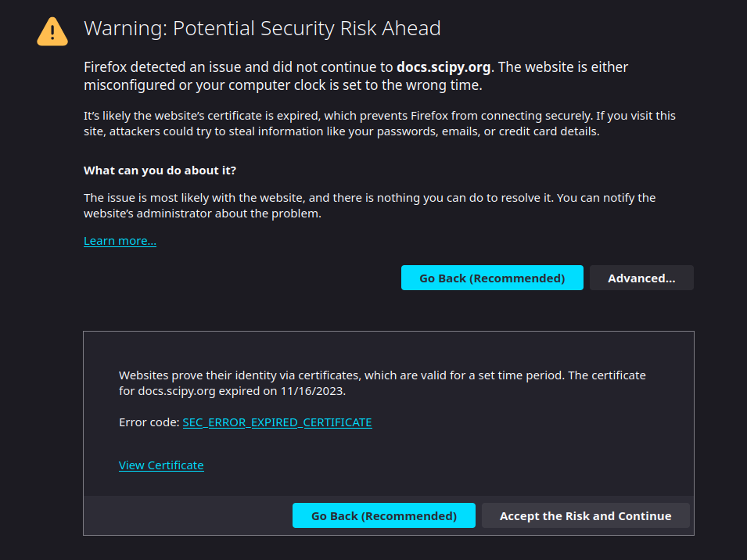Collapse the Advanced... details panel
747x560 pixels.
[641, 278]
